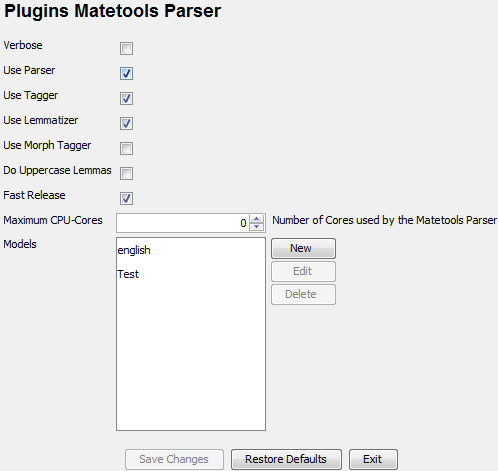Screen dimensions: 498x471
Task: Decrease Maximum CPU-Cores with down arrow
Action: pyautogui.click(x=256, y=227)
